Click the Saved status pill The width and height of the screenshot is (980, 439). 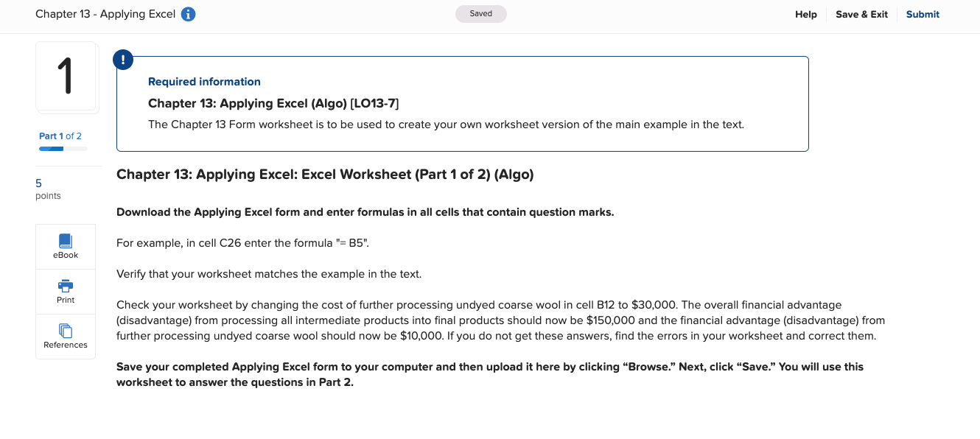click(x=480, y=13)
